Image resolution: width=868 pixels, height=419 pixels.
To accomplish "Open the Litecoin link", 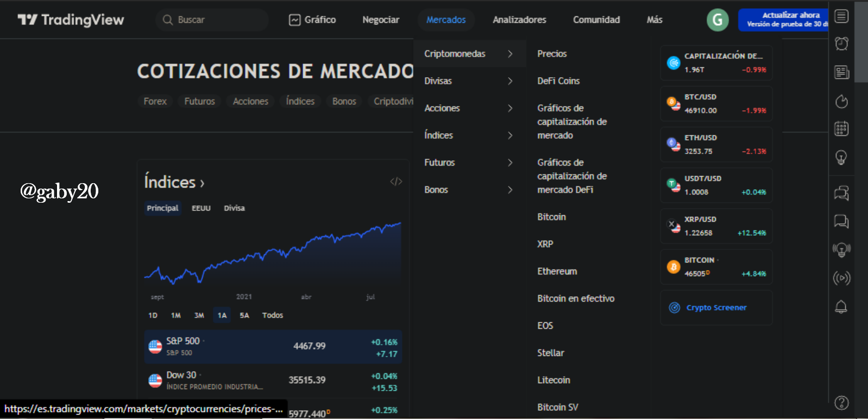I will coord(553,380).
